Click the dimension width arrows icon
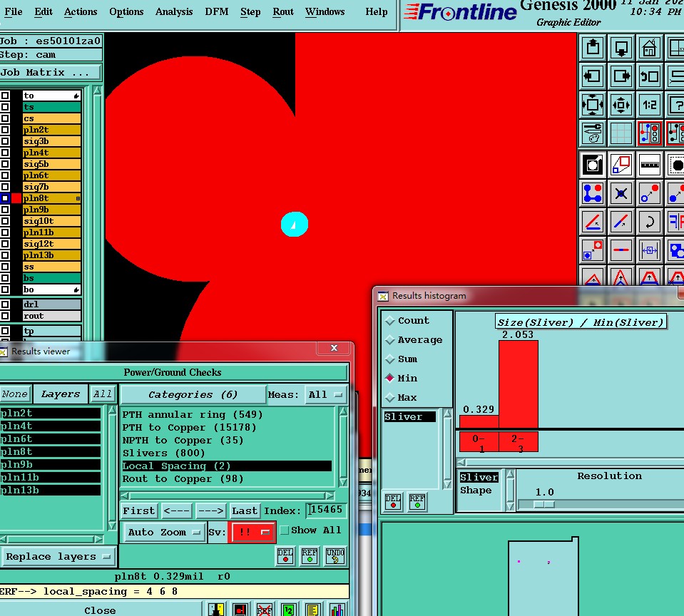The image size is (684, 616). (650, 250)
